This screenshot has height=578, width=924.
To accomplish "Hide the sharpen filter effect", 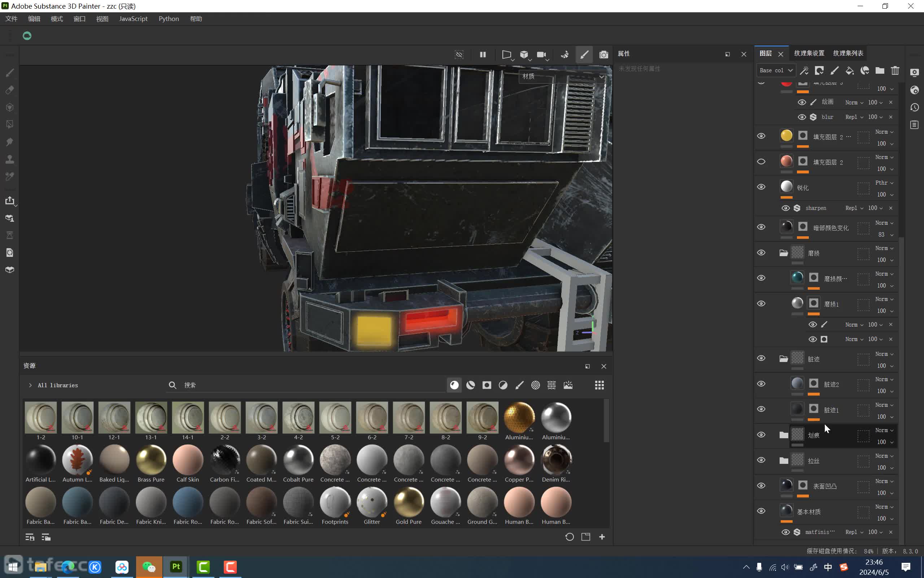I will 785,208.
